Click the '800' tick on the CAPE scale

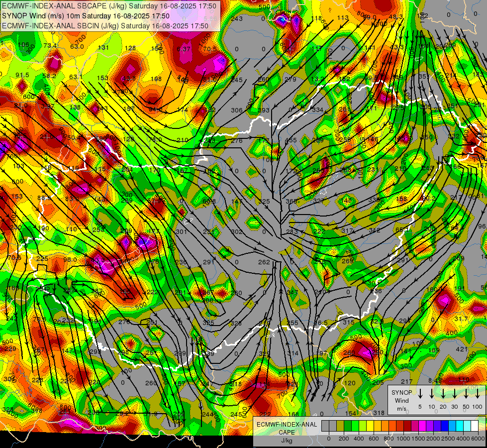389,439
